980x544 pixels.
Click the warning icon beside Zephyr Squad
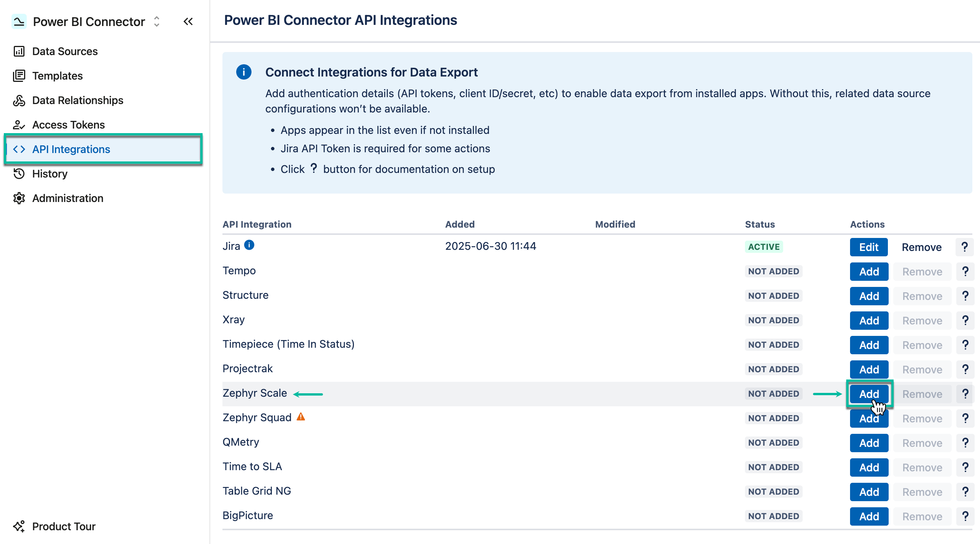(x=301, y=417)
